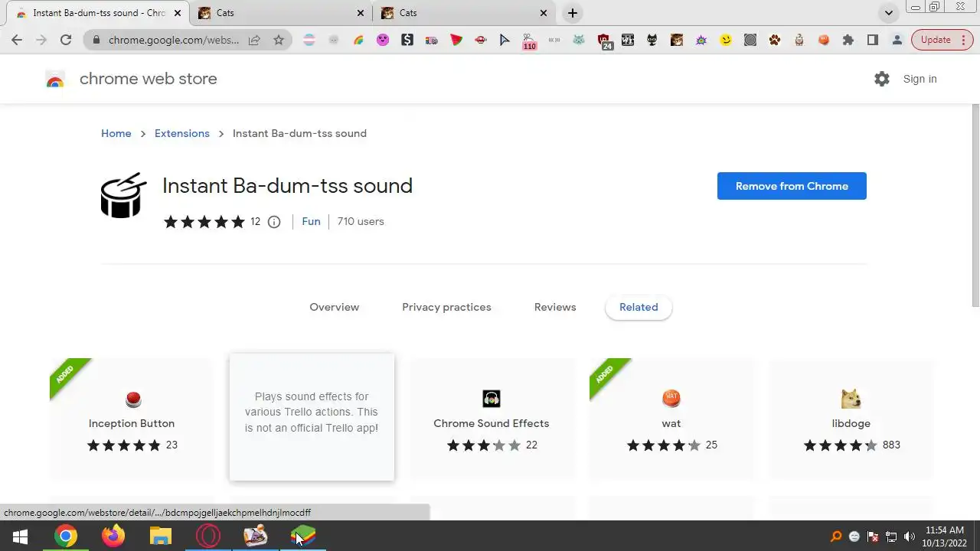Click the volume speaker in system tray
This screenshot has width=980, height=551.
(910, 536)
